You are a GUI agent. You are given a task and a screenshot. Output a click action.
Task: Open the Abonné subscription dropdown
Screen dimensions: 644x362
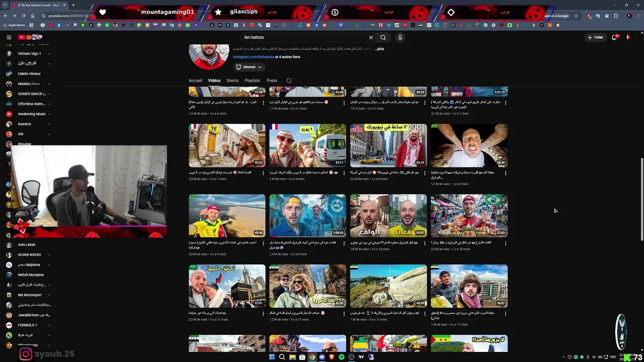(250, 67)
